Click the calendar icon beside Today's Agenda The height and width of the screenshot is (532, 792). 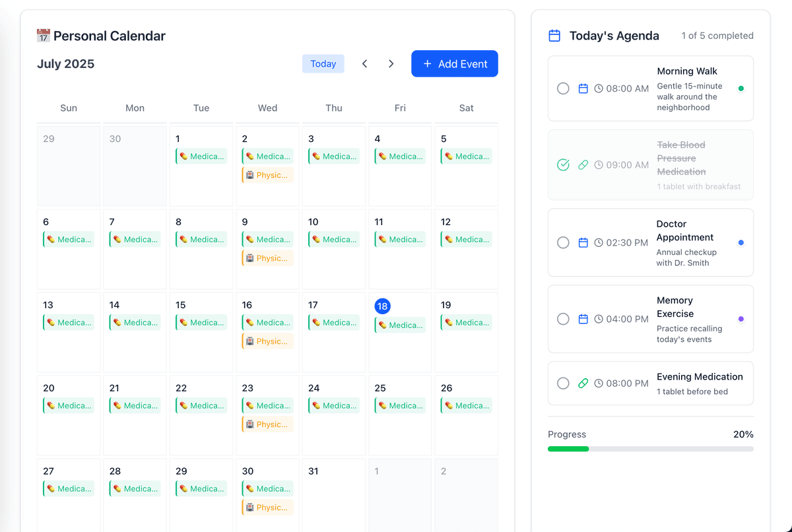pos(554,36)
